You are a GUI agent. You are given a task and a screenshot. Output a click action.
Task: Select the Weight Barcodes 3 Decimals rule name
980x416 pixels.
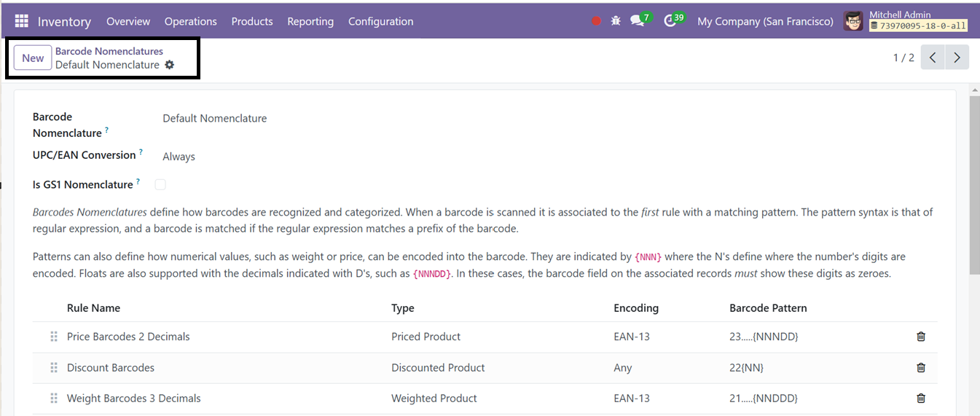tap(134, 399)
